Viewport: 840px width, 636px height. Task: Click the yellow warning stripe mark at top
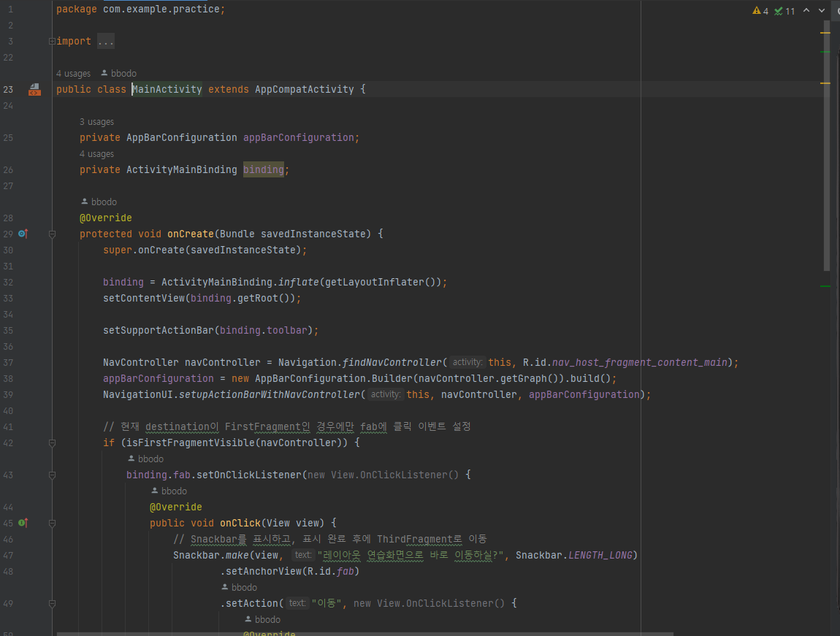pyautogui.click(x=825, y=33)
